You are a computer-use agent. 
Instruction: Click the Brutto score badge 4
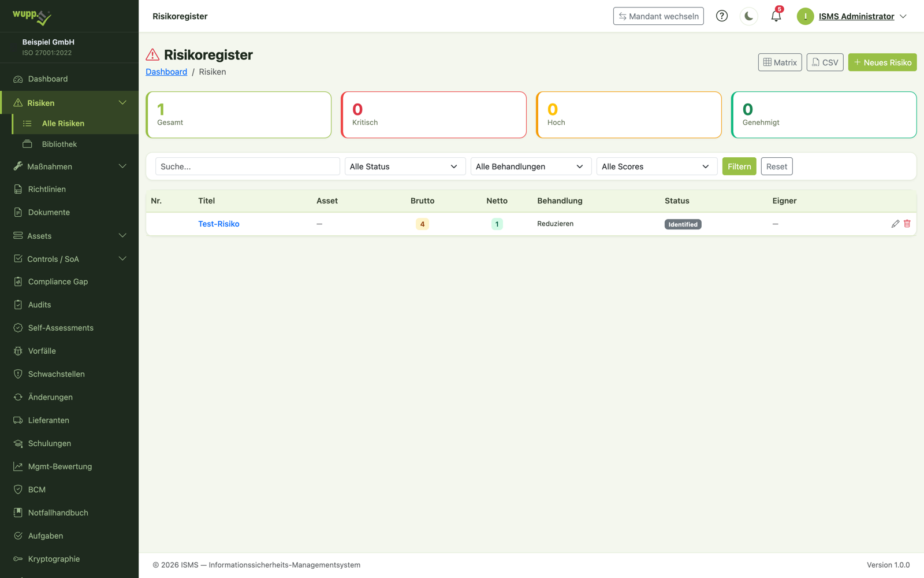tap(422, 224)
